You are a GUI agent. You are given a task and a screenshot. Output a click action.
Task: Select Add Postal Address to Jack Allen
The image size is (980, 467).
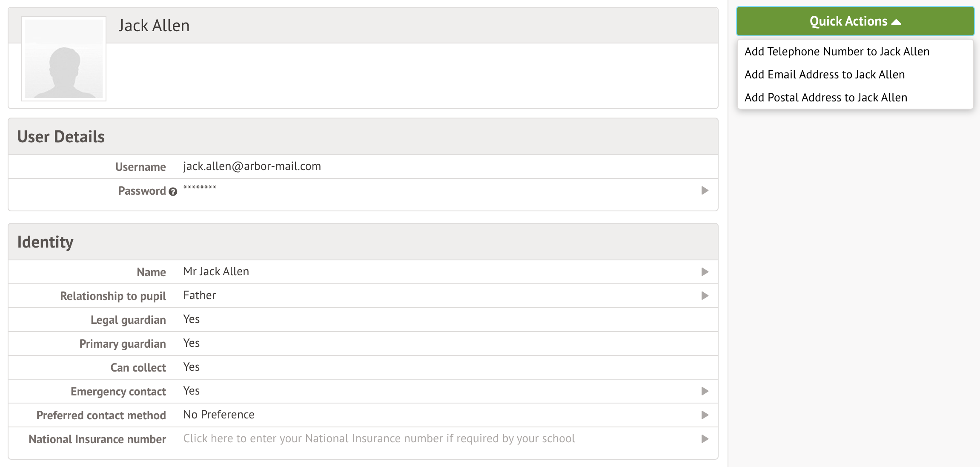[825, 98]
